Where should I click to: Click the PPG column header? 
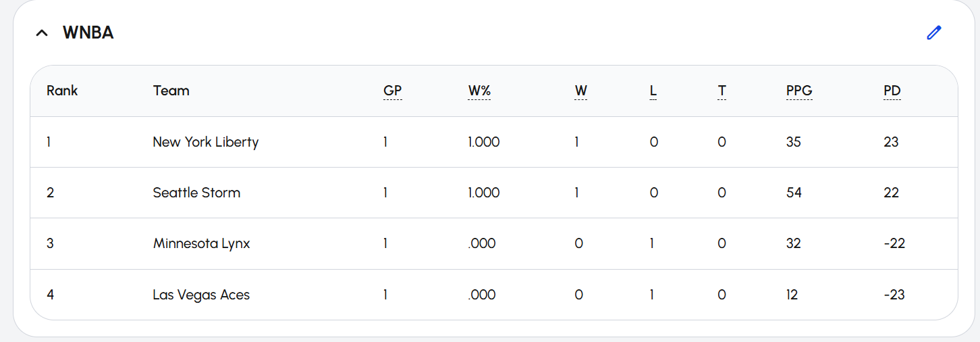point(799,91)
